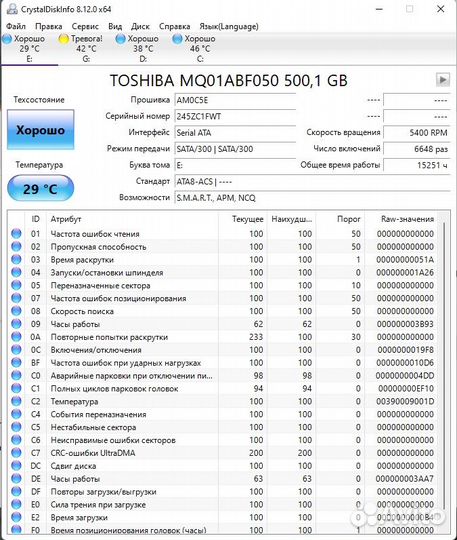The height and width of the screenshot is (540, 457).
Task: Click status icon for 0C Включения/отключения
Action: 16,350
